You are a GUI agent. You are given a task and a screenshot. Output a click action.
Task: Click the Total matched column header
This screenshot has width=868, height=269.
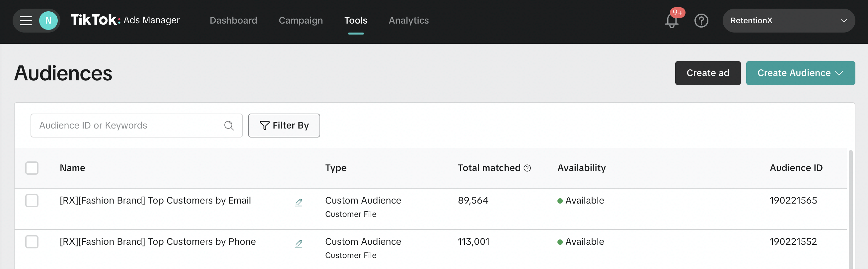click(x=489, y=168)
